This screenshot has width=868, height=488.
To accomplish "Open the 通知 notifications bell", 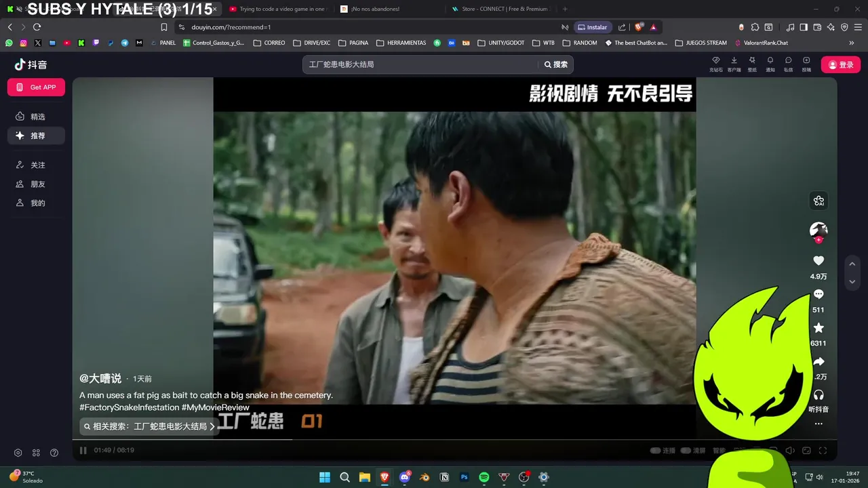I will coord(770,64).
